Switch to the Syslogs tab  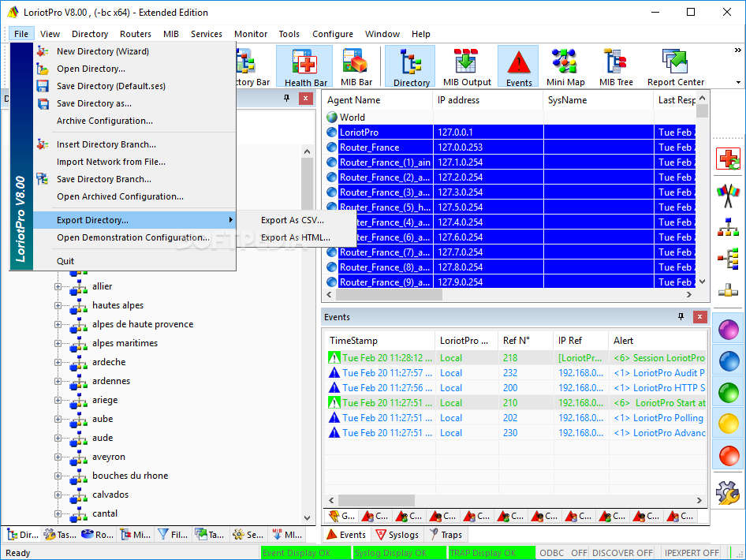click(x=397, y=535)
